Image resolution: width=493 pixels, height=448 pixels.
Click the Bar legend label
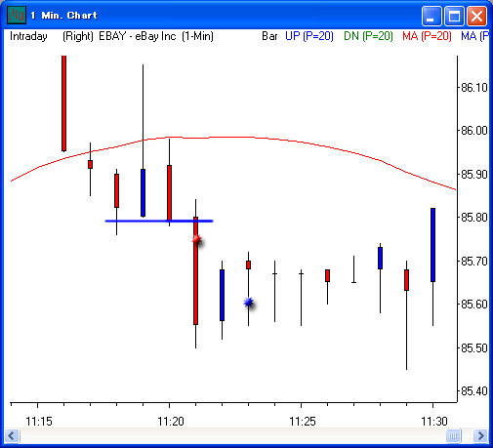(x=269, y=36)
